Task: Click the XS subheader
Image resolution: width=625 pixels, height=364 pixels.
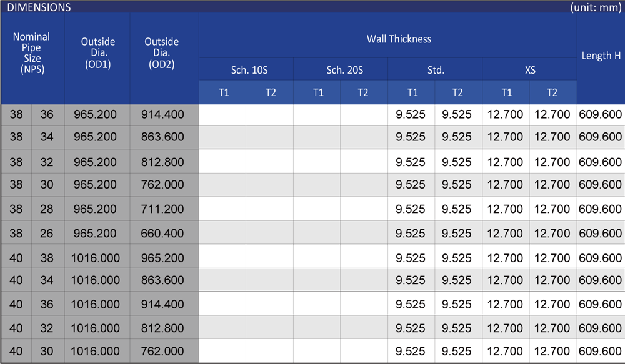Action: point(530,71)
